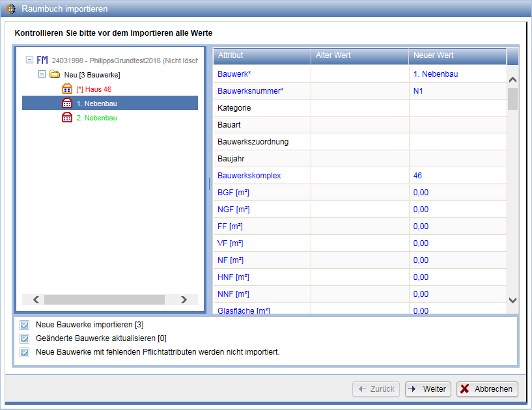Collapse the Neu [3 Bauwerke] folder
532x410 pixels.
pos(42,74)
